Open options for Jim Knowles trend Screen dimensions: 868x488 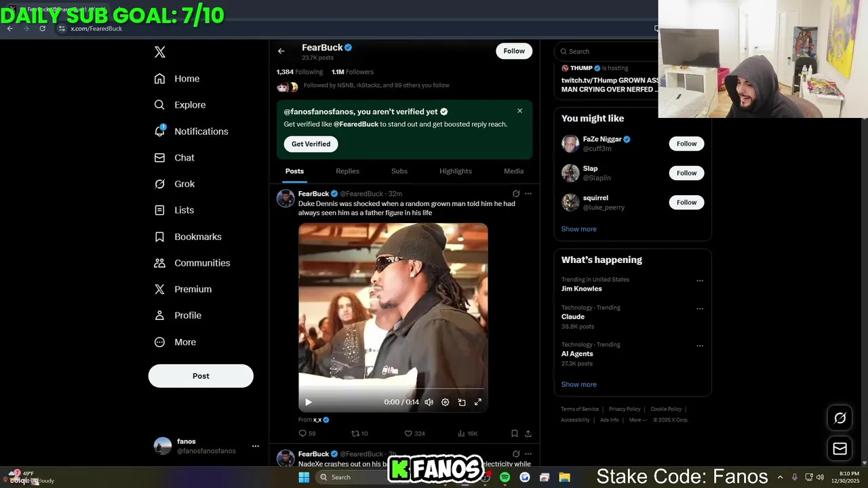pos(700,281)
